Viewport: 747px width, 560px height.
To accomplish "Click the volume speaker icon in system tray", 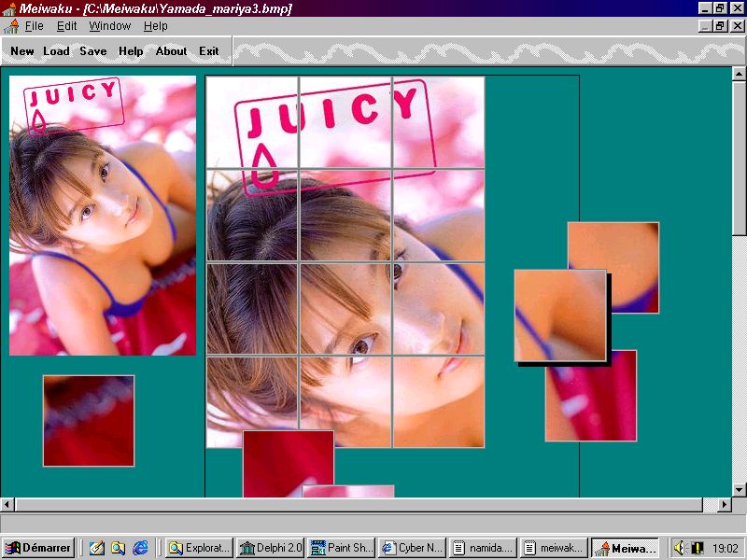I will coord(680,548).
